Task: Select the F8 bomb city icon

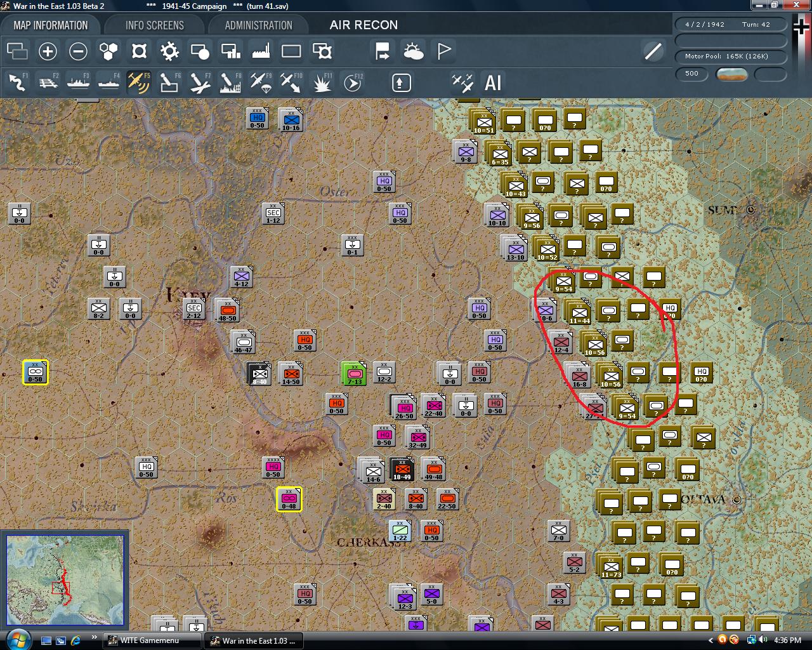Action: (x=230, y=83)
